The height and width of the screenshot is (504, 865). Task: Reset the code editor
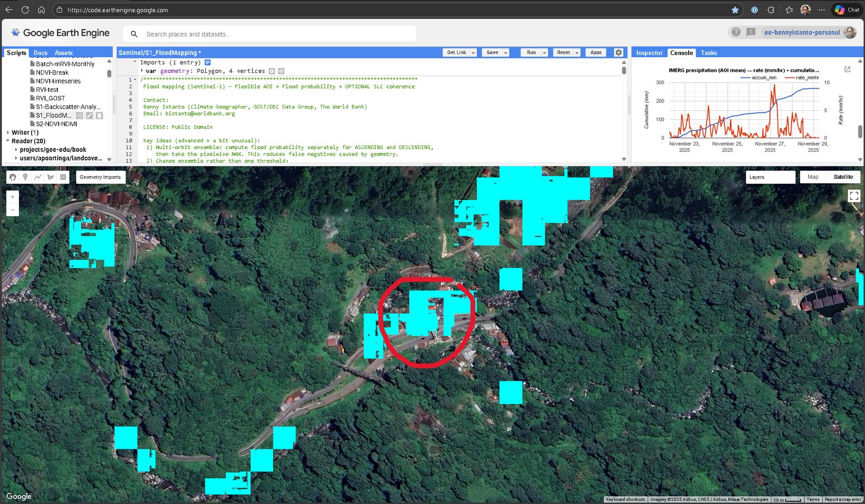563,52
